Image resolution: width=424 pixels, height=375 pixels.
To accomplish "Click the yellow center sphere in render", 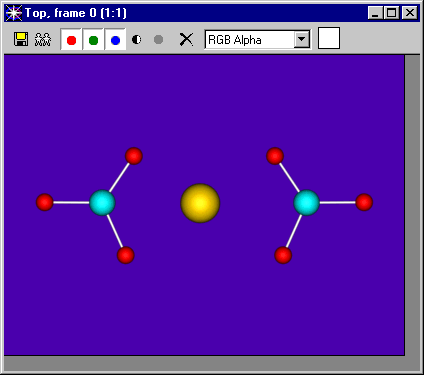I will (x=200, y=203).
